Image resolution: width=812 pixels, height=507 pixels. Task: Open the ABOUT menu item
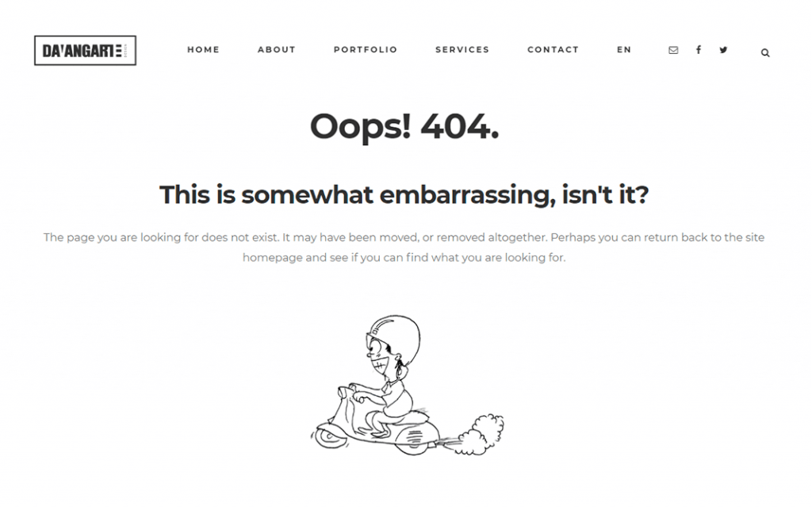[277, 50]
